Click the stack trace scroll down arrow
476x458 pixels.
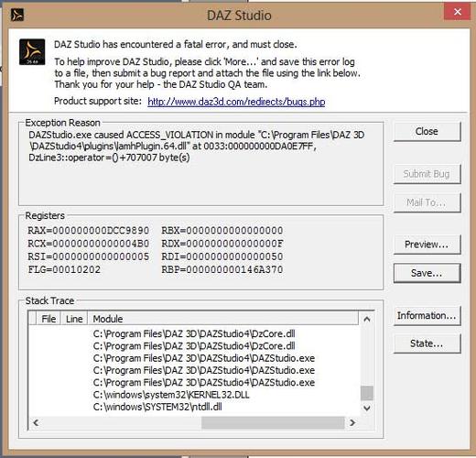tap(367, 408)
